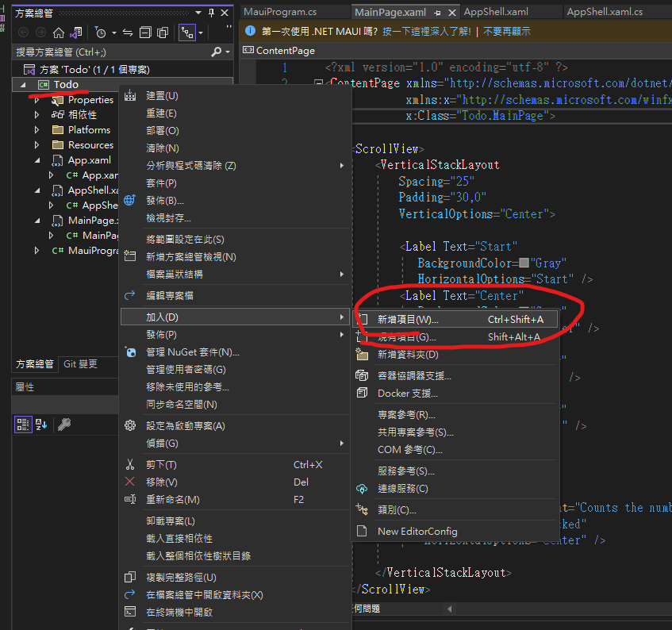Click 在檔案總管中開啟資料夾(X) menu item

pyautogui.click(x=235, y=595)
